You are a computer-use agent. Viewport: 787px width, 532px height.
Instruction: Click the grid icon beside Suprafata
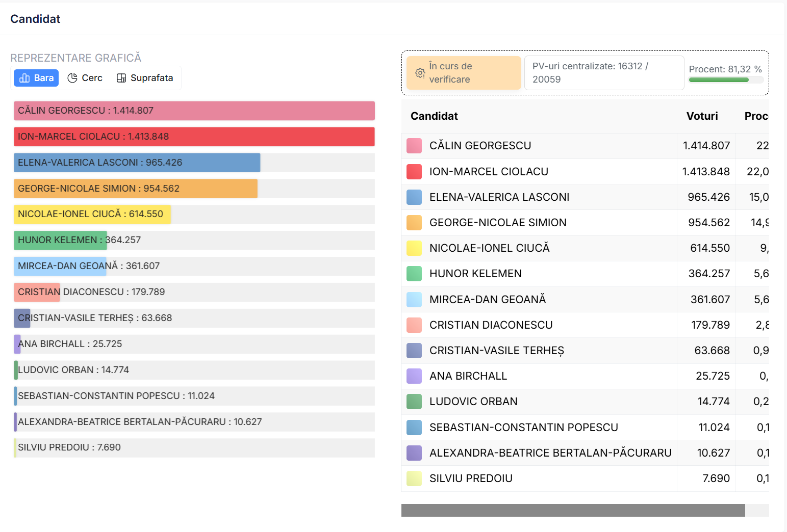121,78
